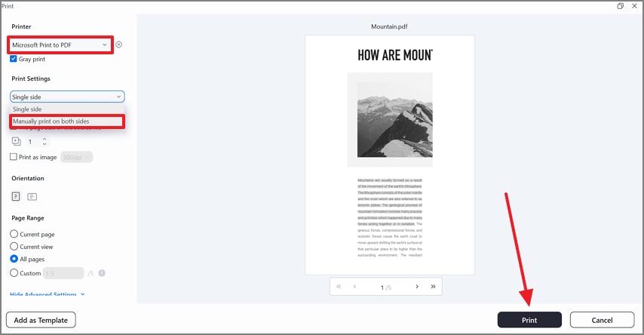Open the Microsoft Print to PDF printer dropdown
This screenshot has width=644, height=335.
click(60, 45)
